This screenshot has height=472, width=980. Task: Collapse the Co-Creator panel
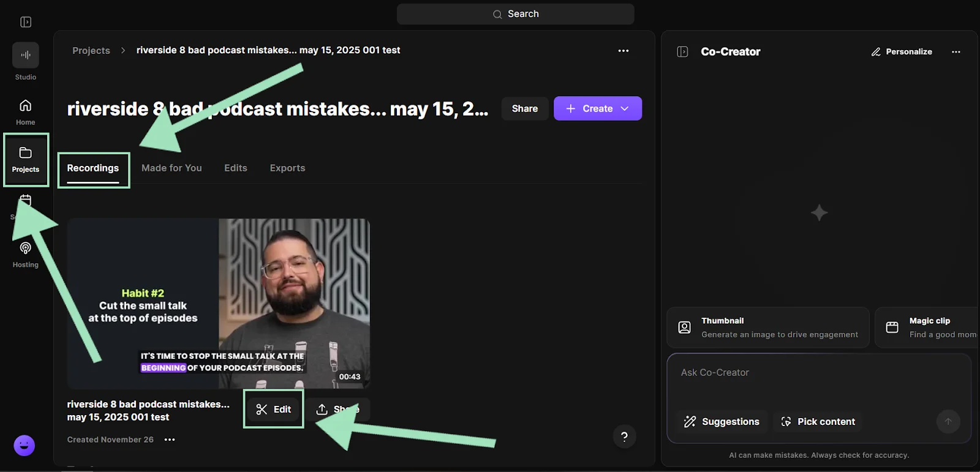coord(682,52)
